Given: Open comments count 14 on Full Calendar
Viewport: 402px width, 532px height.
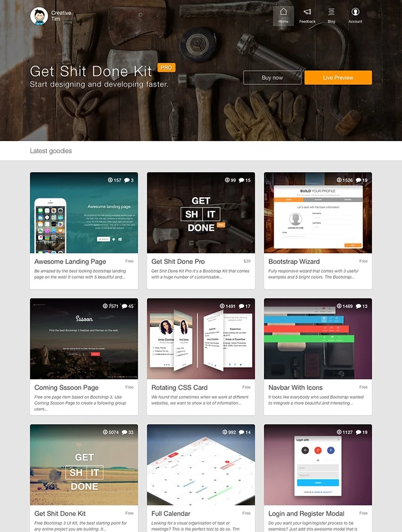Looking at the screenshot, I should point(245,432).
